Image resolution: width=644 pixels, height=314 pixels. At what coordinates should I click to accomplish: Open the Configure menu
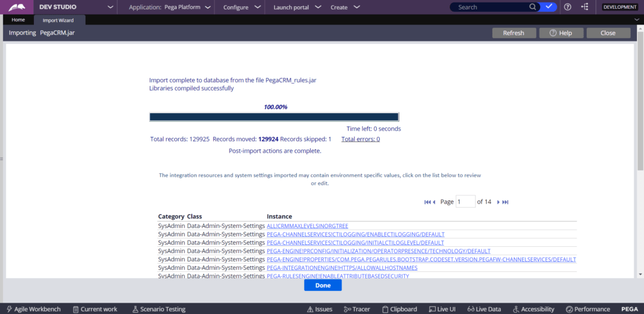point(242,7)
